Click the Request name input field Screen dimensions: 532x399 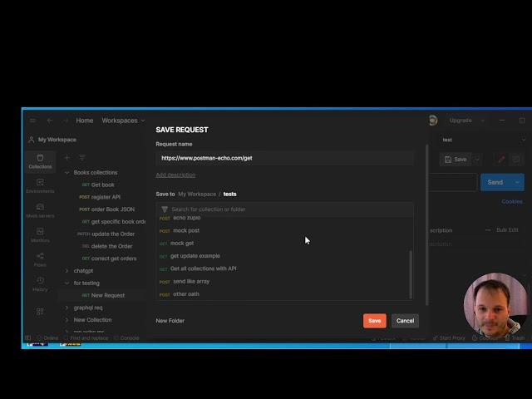click(284, 158)
